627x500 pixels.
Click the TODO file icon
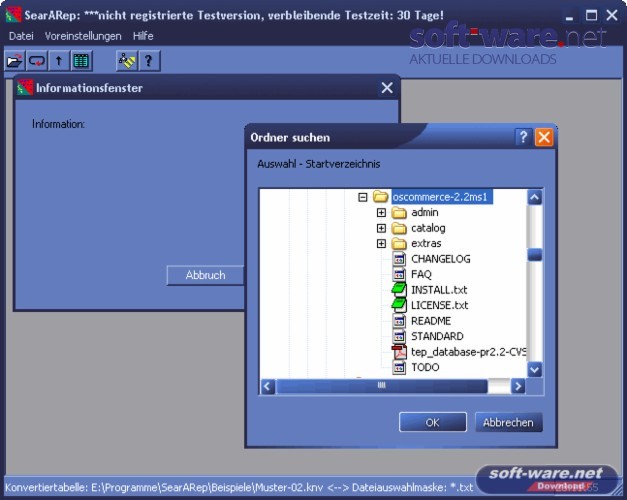[399, 367]
